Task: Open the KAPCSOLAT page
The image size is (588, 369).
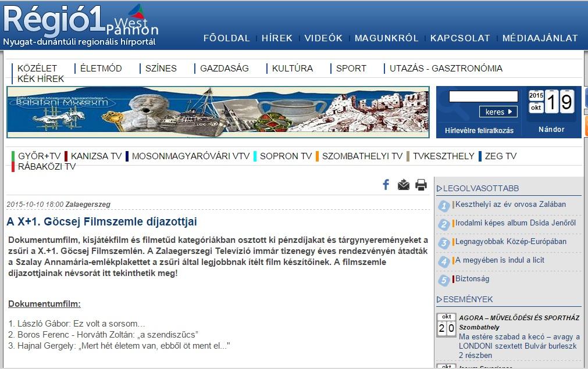Action: coord(460,38)
